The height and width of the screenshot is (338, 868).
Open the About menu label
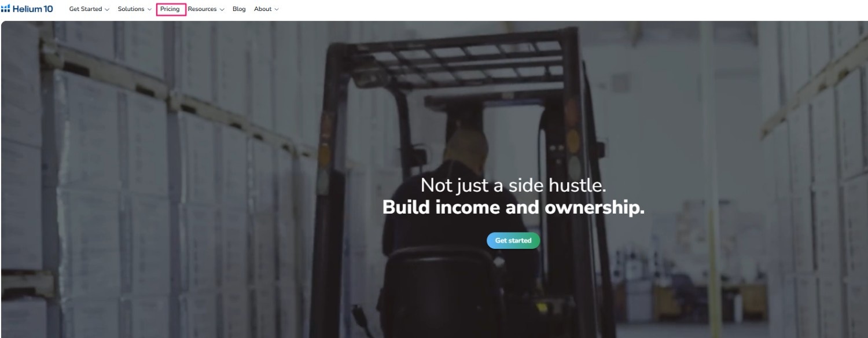[263, 9]
